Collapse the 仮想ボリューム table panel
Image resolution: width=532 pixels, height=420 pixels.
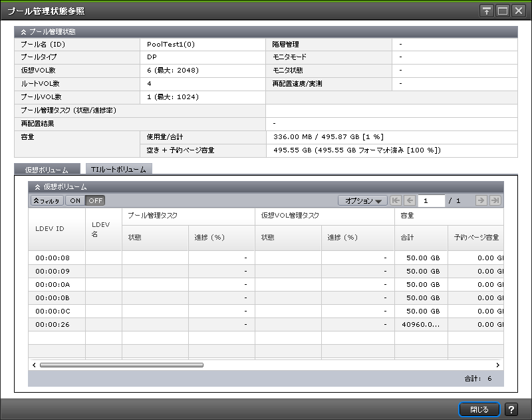[x=38, y=187]
